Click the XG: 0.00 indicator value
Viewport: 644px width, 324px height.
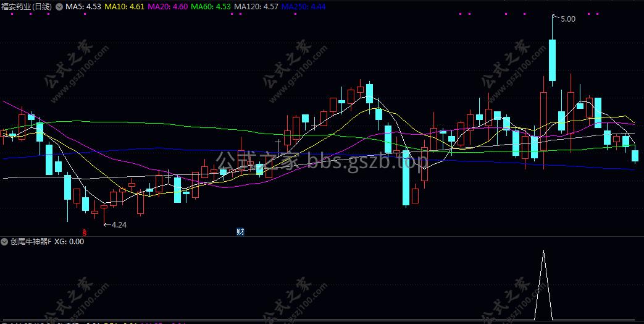click(69, 242)
